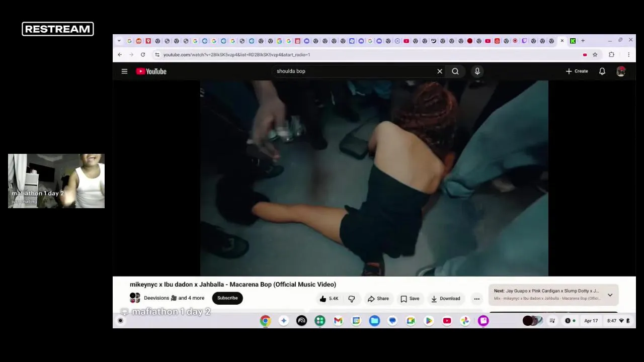Screen dimensions: 644x362
Task: Open the YouTube hamburger guide menu
Action: tap(124, 71)
